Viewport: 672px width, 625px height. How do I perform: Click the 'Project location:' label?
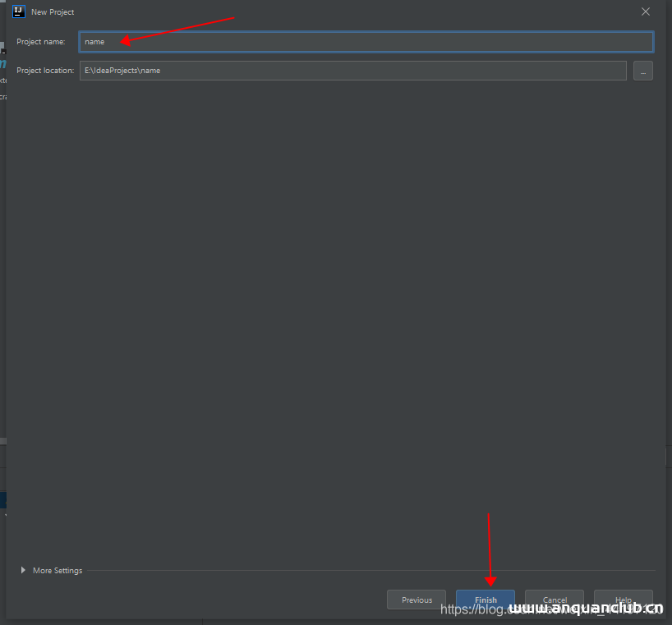[45, 71]
